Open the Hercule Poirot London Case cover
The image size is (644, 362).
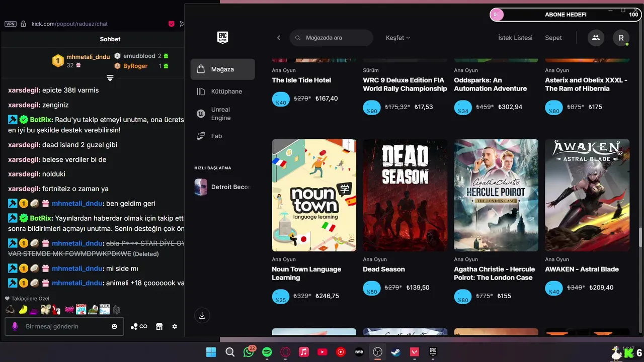click(496, 195)
